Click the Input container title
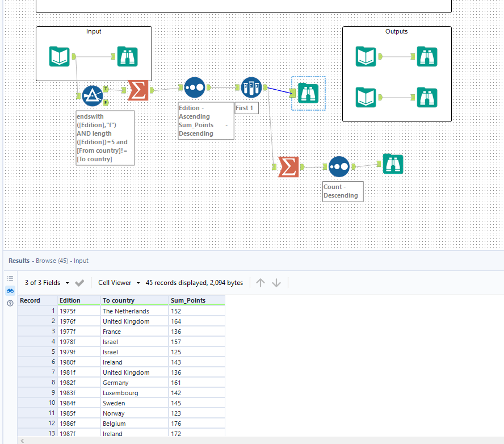The image size is (504, 444). pyautogui.click(x=94, y=31)
